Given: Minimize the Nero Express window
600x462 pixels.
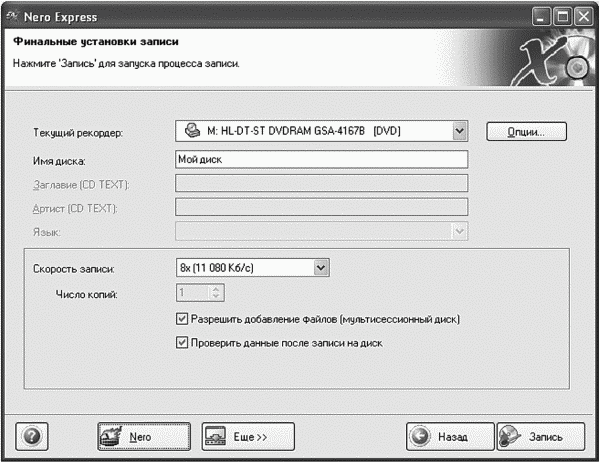Looking at the screenshot, I should tap(541, 17).
